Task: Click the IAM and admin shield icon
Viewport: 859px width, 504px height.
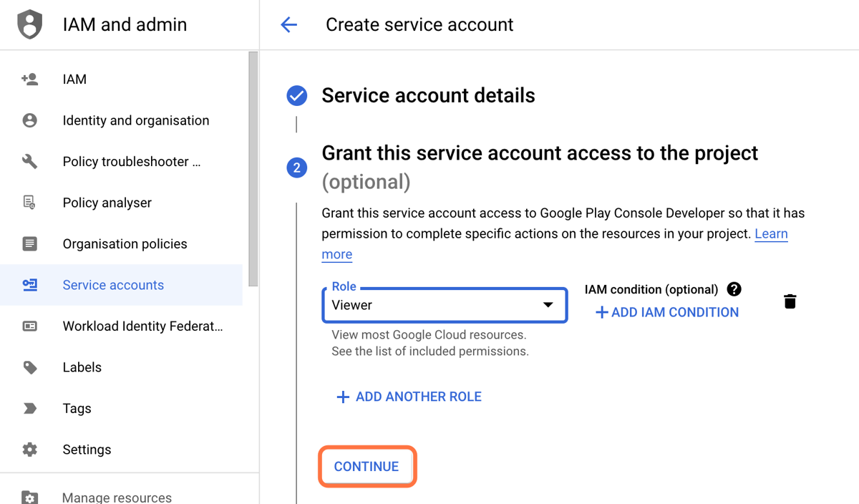Action: pos(29,24)
